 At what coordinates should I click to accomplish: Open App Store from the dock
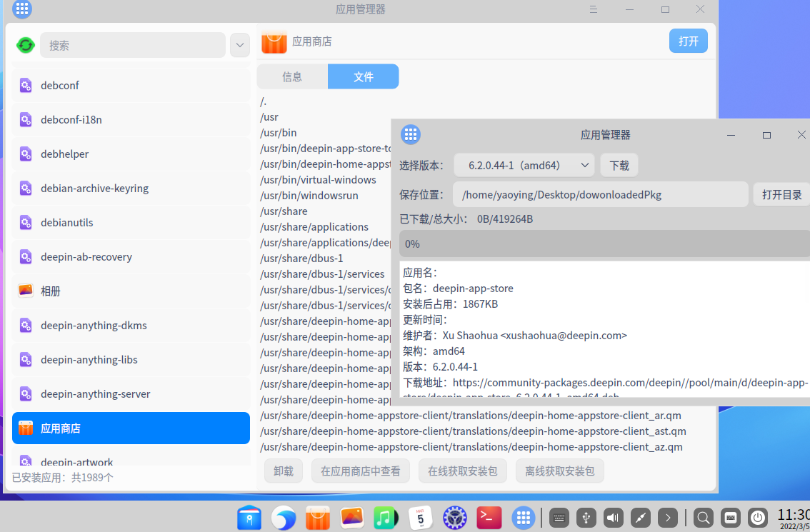point(318,518)
